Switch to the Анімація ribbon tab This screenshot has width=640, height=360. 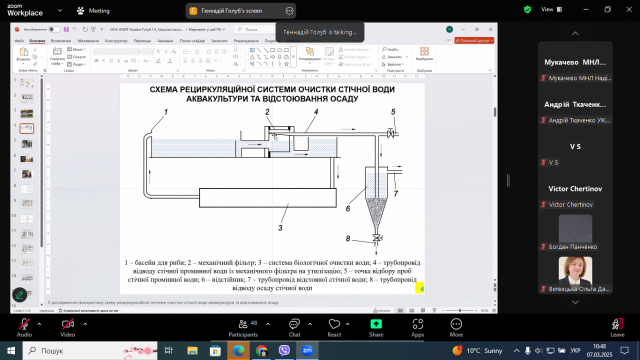point(165,41)
